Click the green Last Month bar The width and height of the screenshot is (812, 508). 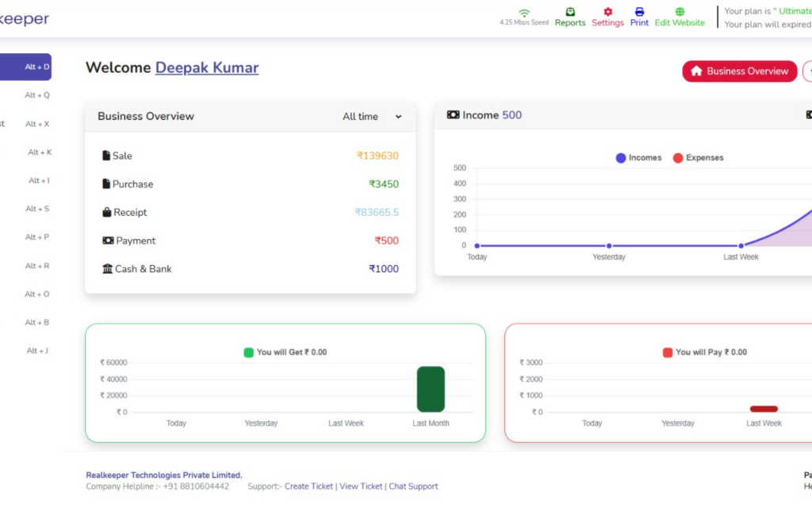431,389
